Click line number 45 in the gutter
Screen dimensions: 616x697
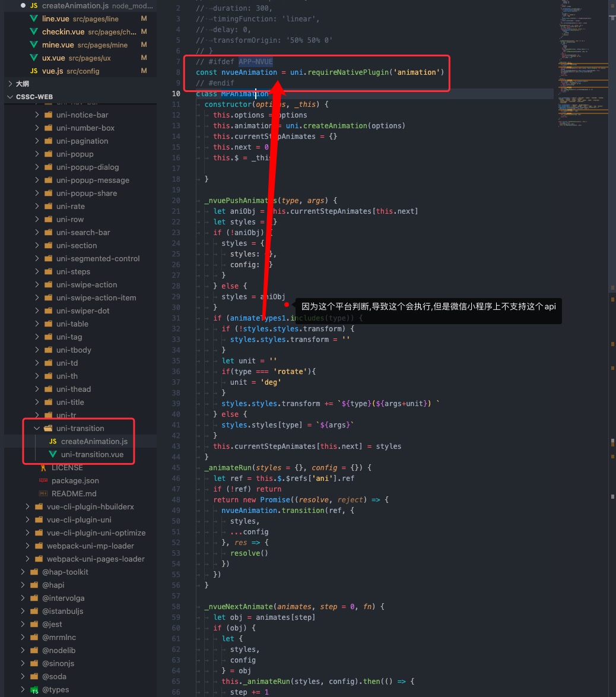point(176,468)
